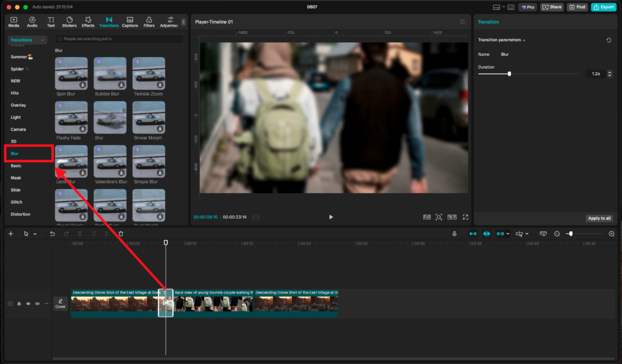Select the Camera category
Image resolution: width=622 pixels, height=364 pixels.
[18, 129]
